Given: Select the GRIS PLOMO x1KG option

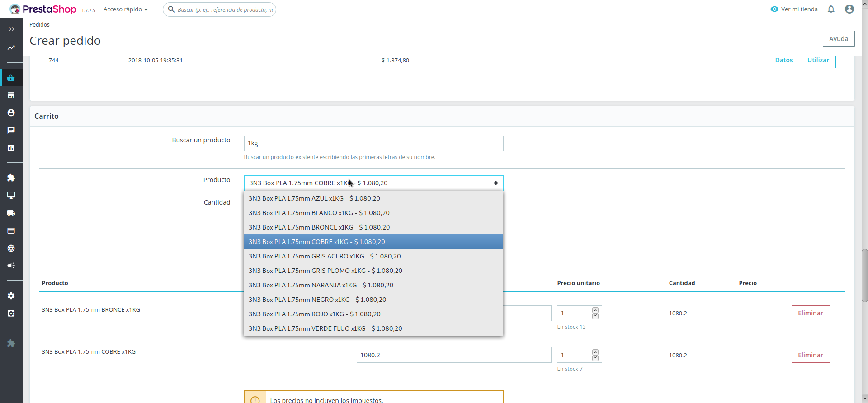Looking at the screenshot, I should 373,271.
